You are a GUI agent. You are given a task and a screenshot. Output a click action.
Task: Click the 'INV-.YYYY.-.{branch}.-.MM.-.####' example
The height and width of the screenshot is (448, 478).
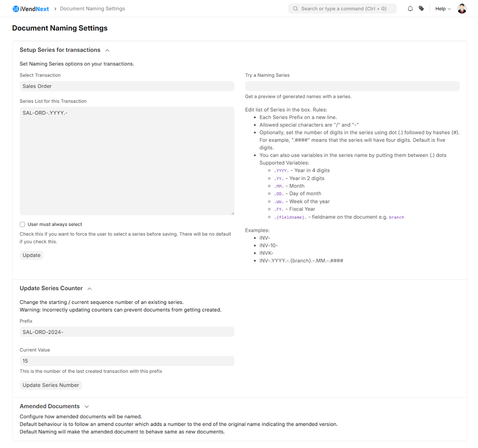click(301, 261)
